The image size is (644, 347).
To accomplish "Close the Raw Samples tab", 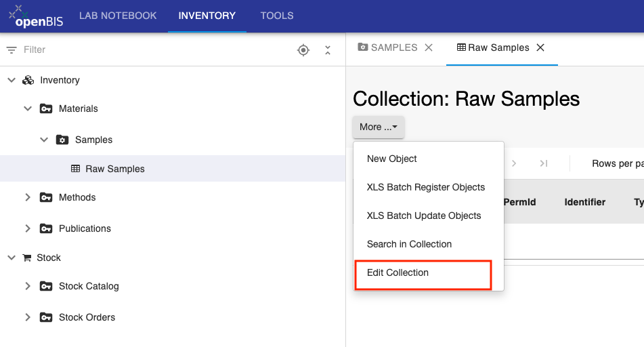I will 540,47.
